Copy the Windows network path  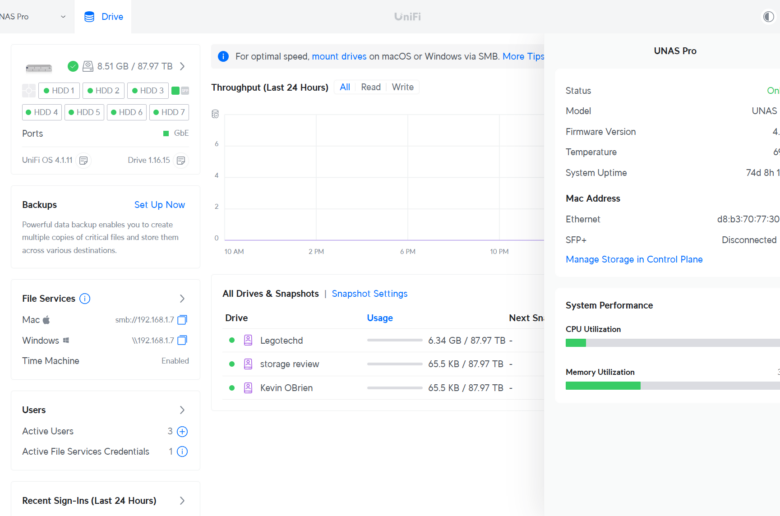pyautogui.click(x=182, y=340)
